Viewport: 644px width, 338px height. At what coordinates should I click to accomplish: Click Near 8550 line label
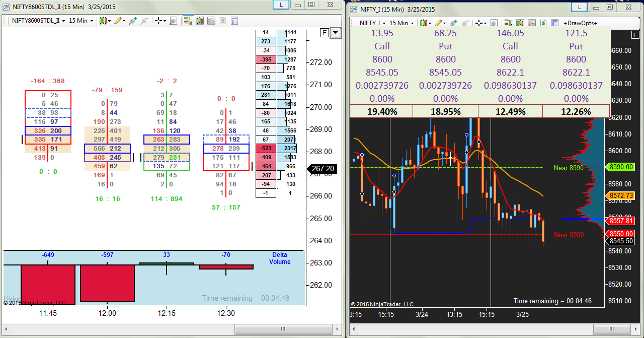[569, 235]
